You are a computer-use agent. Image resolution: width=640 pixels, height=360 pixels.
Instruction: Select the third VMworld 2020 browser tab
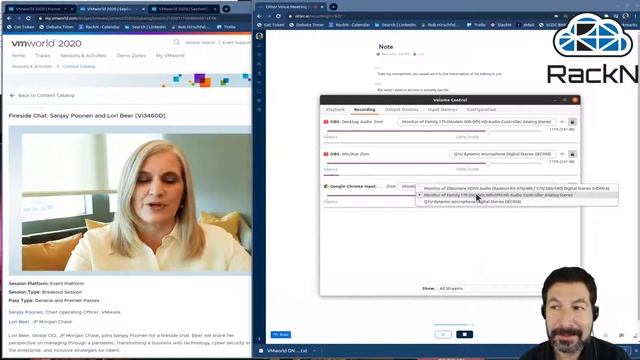184,9
